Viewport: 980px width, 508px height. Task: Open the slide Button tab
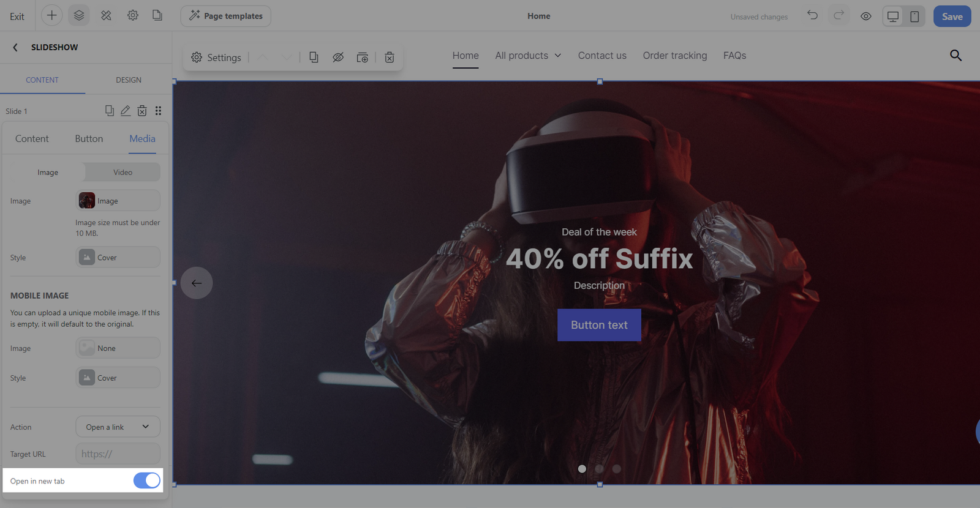coord(89,139)
